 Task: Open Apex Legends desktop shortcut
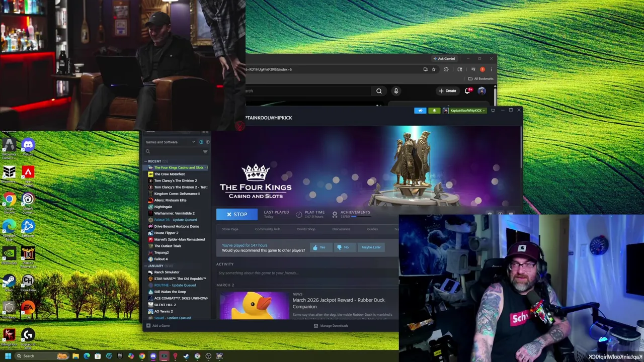click(x=28, y=175)
